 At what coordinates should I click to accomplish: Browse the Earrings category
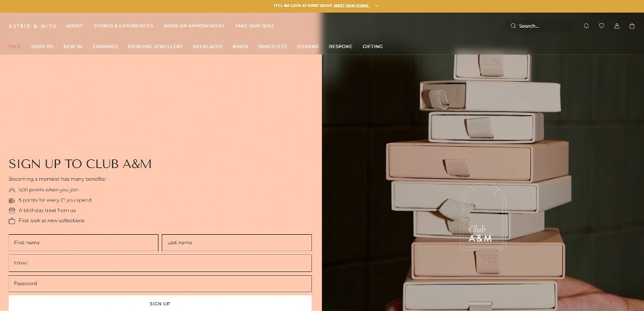click(x=105, y=47)
